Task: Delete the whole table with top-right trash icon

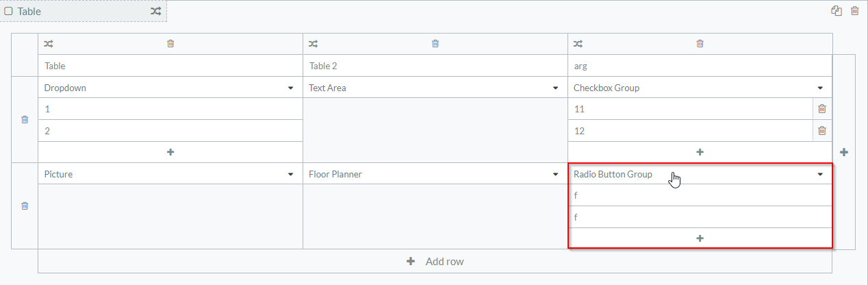Action: pyautogui.click(x=854, y=11)
